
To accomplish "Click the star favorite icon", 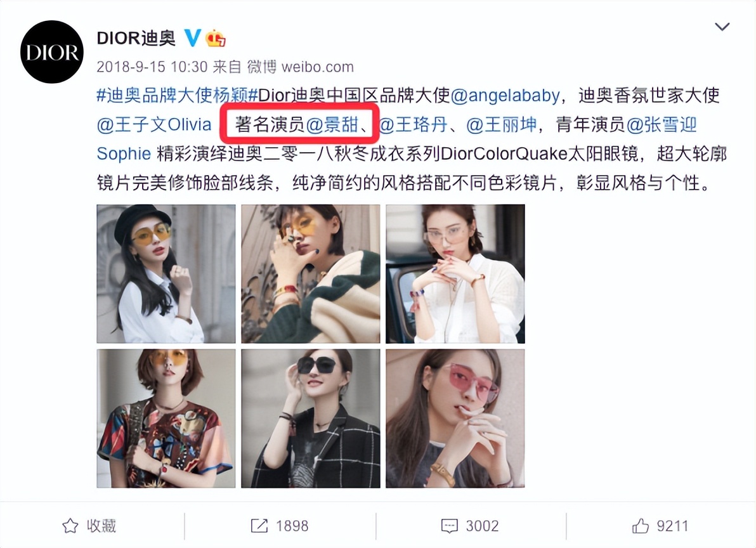I will pyautogui.click(x=70, y=525).
